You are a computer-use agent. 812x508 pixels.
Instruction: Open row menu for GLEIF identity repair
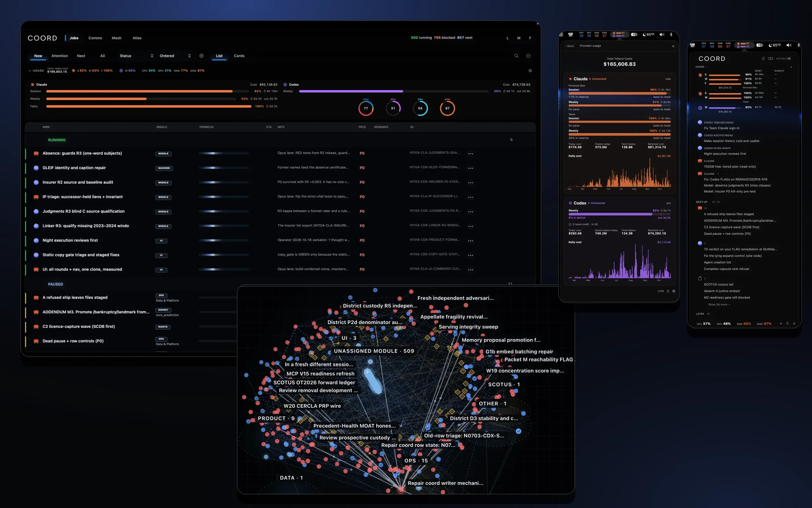pos(470,168)
